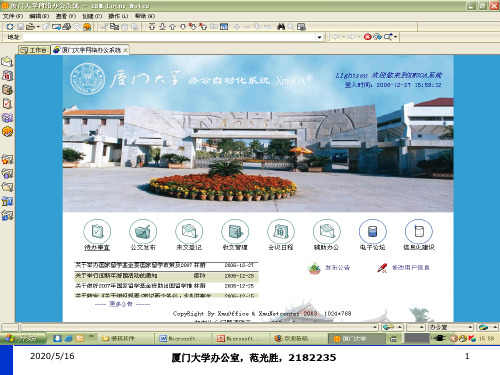Click the 更多公告 link
500x375 pixels.
tap(121, 304)
